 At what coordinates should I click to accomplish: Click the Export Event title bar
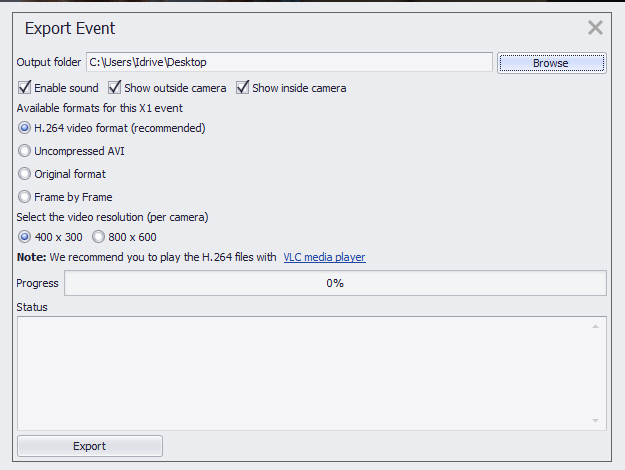click(x=300, y=28)
